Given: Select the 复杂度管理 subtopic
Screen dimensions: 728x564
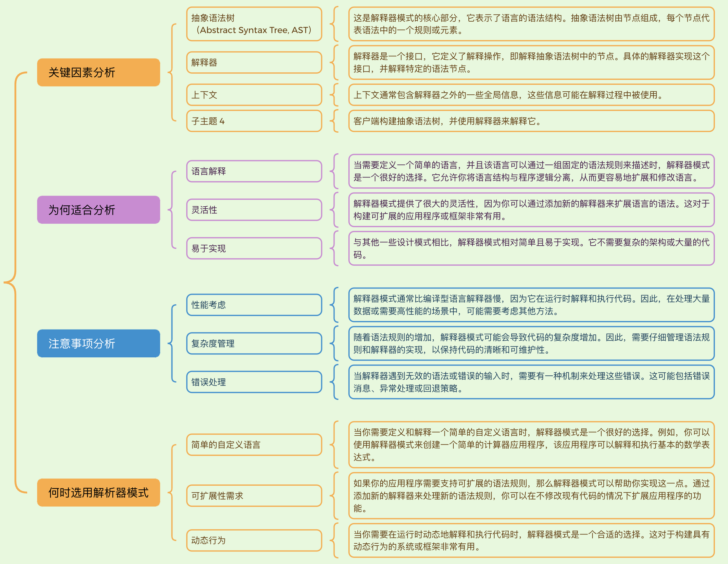Looking at the screenshot, I should (x=254, y=344).
